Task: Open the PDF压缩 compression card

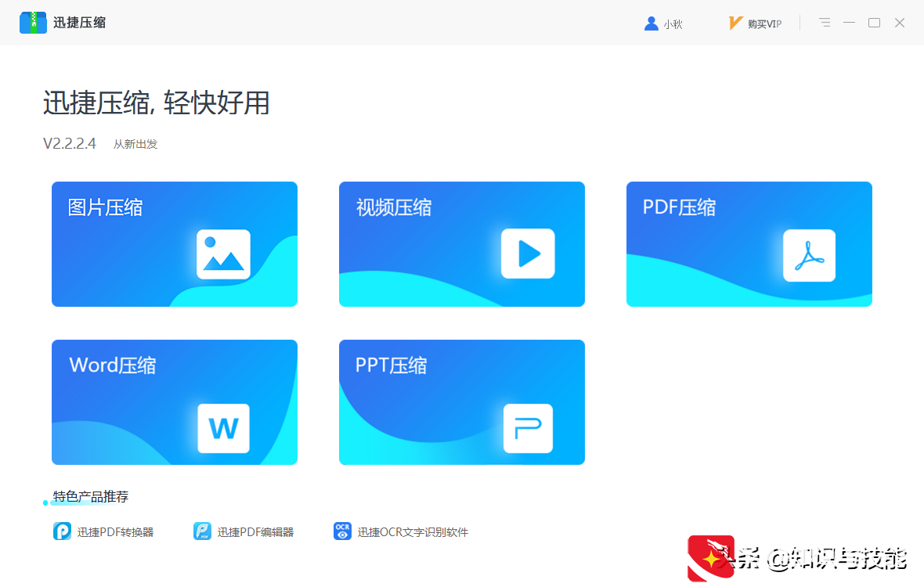Action: (749, 243)
